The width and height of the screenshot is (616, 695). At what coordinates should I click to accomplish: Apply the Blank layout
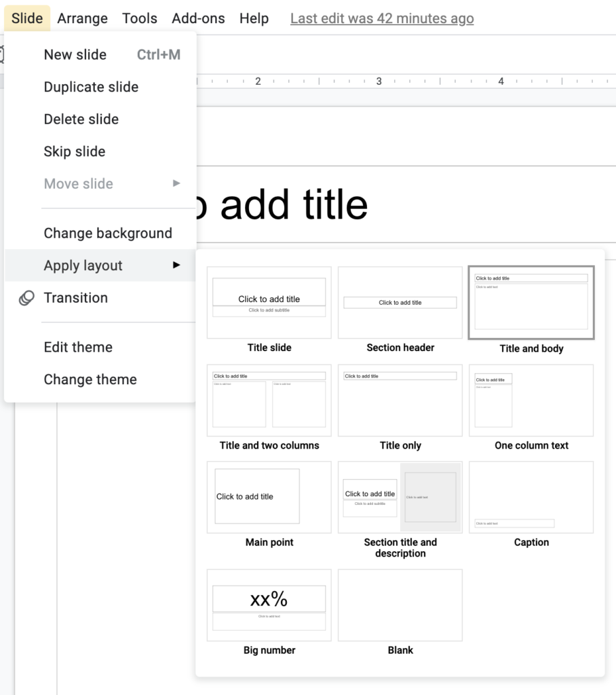pyautogui.click(x=400, y=605)
